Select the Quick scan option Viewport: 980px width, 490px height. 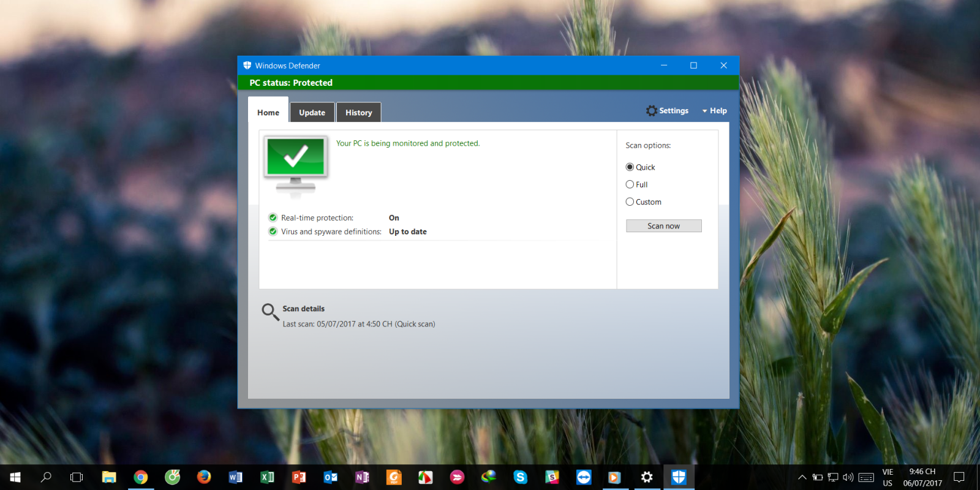coord(640,167)
